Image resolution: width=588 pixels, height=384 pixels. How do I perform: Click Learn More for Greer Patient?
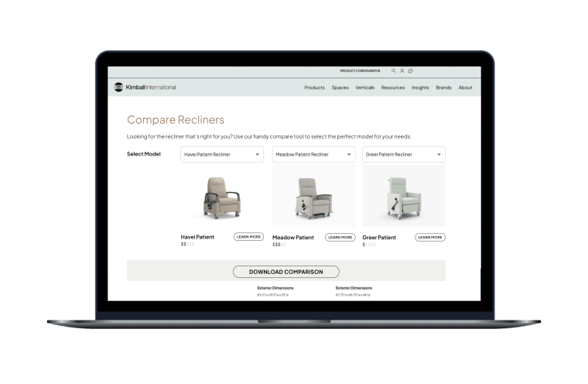(430, 237)
